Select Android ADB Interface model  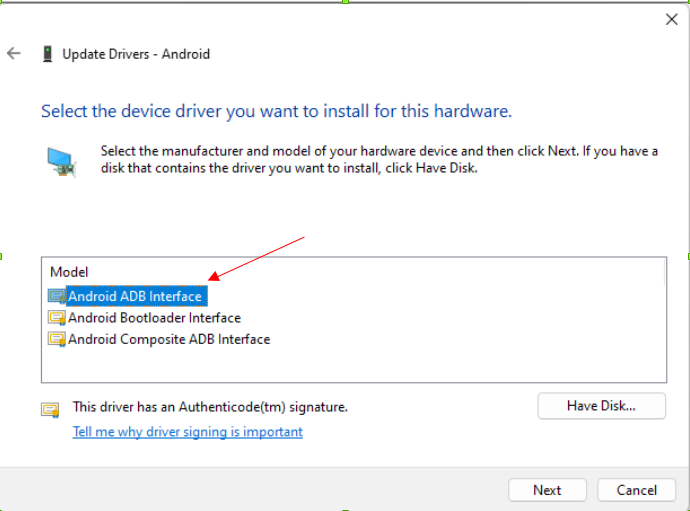135,296
